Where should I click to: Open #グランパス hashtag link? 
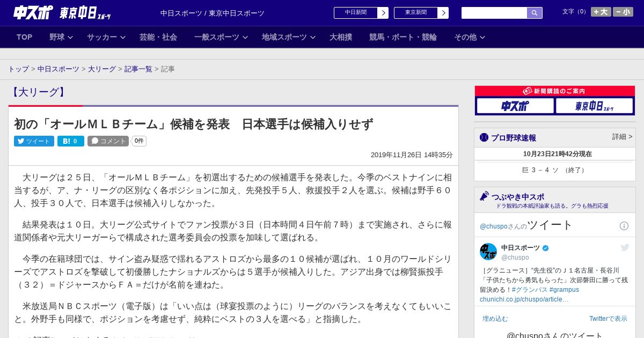(530, 290)
